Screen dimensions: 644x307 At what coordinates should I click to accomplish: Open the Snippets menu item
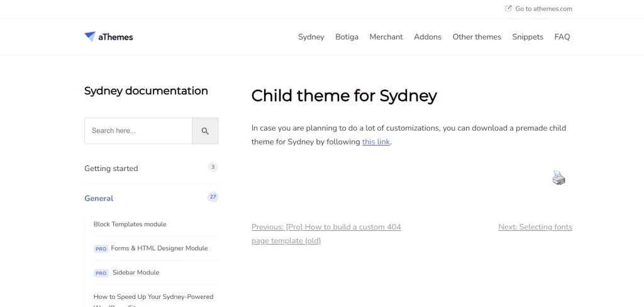click(x=528, y=37)
